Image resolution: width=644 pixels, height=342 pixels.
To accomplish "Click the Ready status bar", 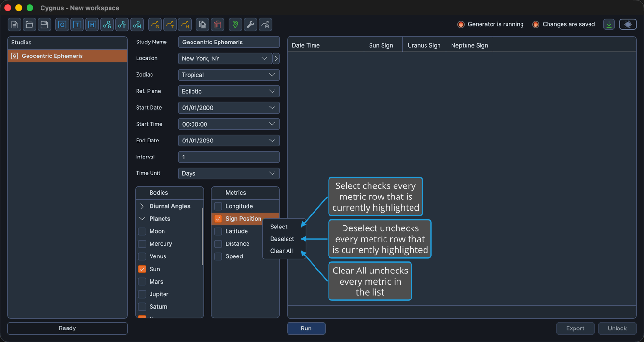I will click(x=68, y=328).
